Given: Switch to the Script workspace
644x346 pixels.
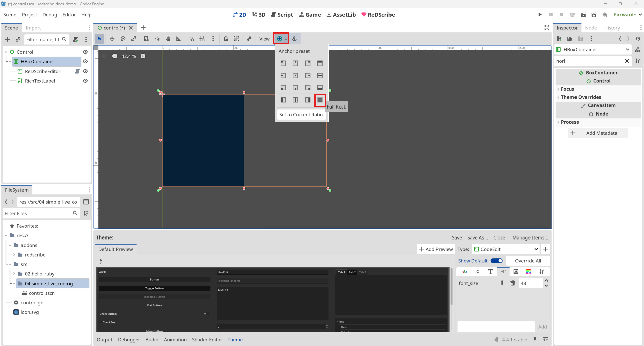Looking at the screenshot, I should [282, 15].
